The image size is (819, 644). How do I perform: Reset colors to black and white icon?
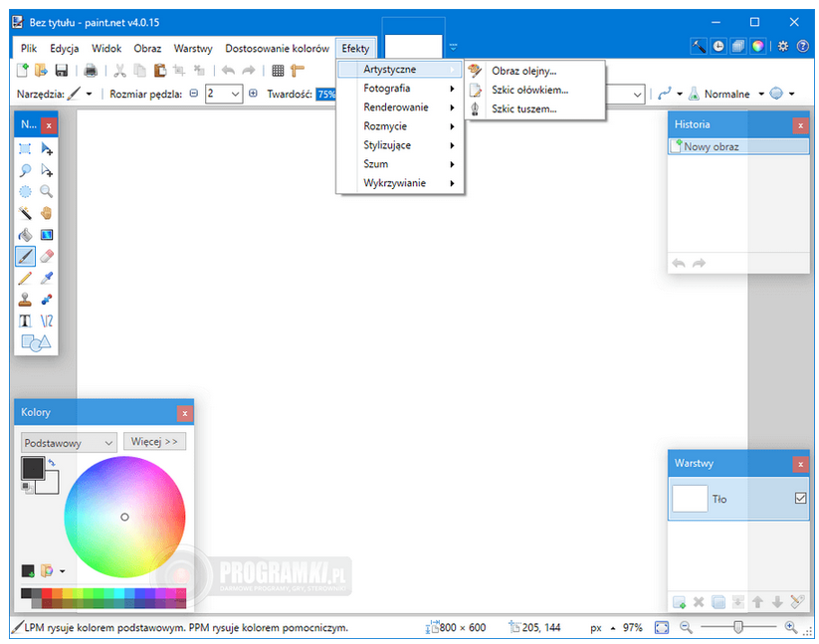click(x=27, y=488)
